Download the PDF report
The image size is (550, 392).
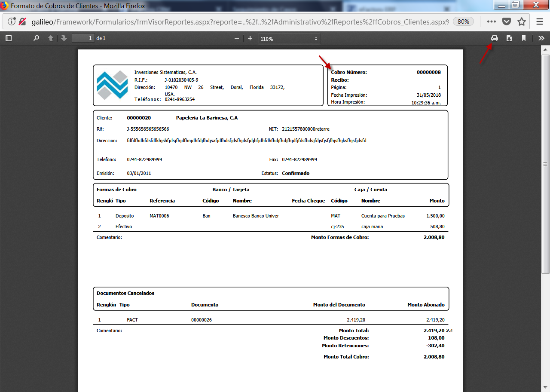(x=509, y=38)
